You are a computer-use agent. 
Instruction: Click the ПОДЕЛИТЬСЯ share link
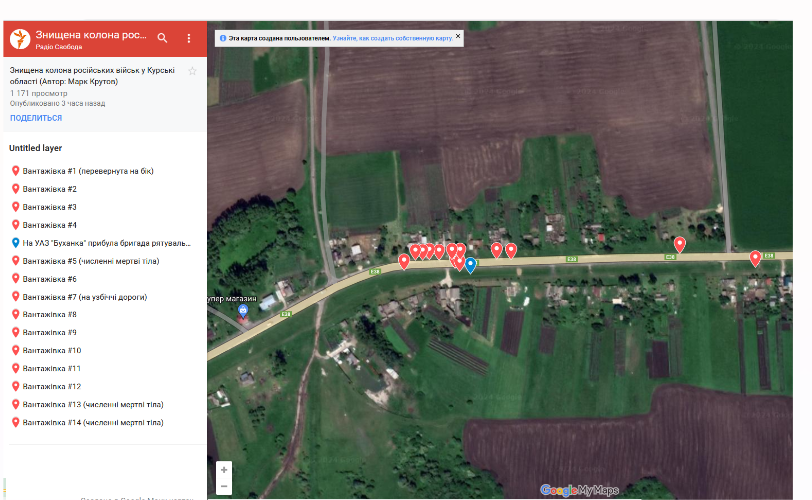(x=36, y=118)
